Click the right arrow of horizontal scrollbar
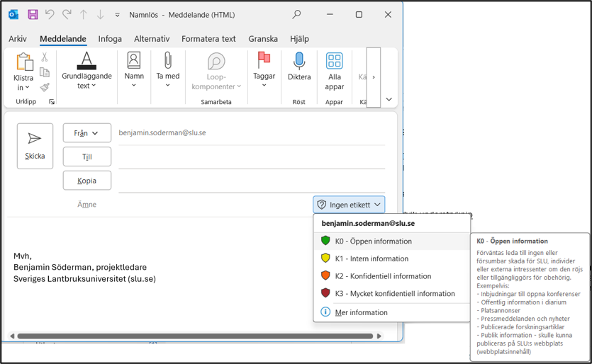This screenshot has width=592, height=364. pos(379,336)
